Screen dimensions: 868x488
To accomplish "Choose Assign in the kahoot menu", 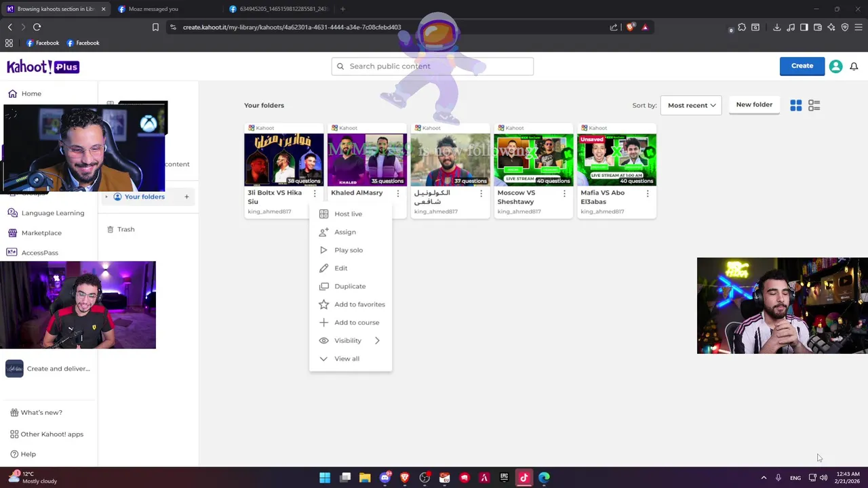I will (x=350, y=232).
